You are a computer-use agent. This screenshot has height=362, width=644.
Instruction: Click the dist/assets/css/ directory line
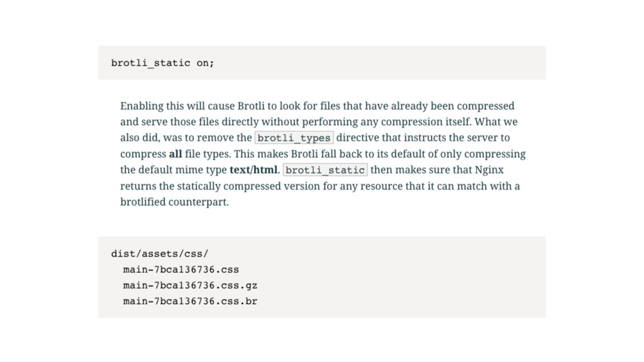160,254
